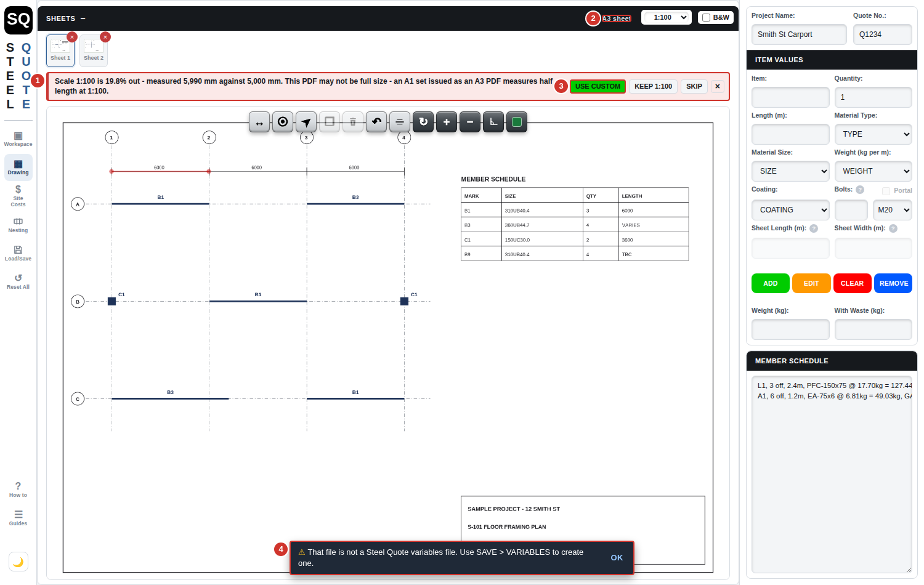The image size is (924, 585).
Task: Toggle the right-angle snap tool
Action: click(x=493, y=122)
